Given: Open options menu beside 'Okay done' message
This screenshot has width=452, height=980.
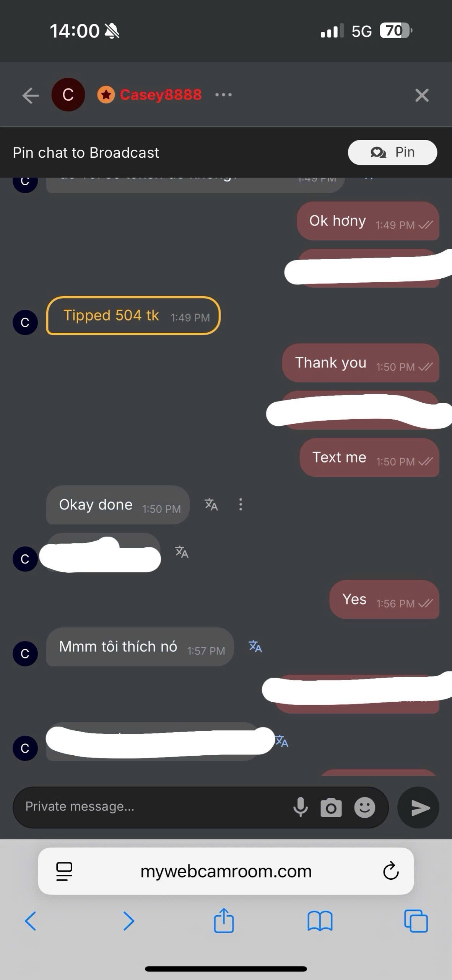Looking at the screenshot, I should pyautogui.click(x=241, y=505).
